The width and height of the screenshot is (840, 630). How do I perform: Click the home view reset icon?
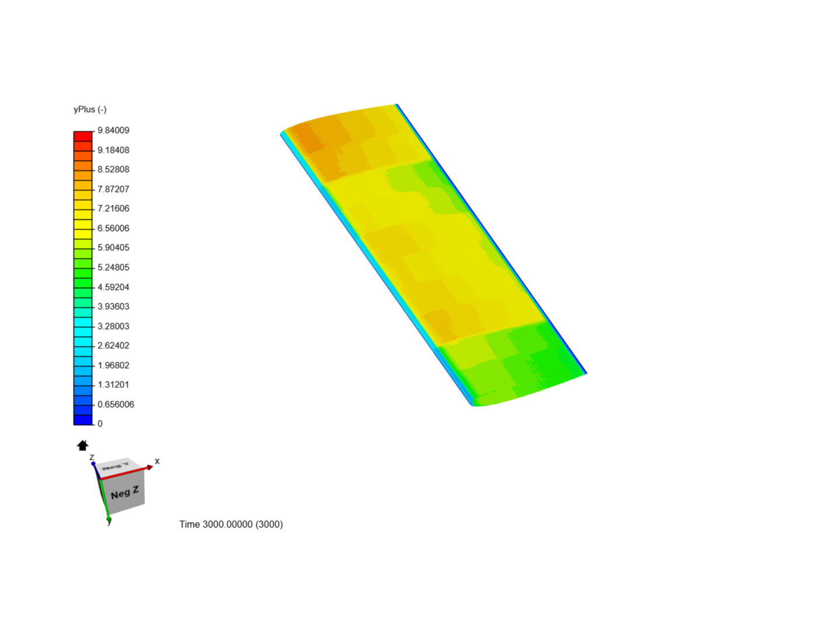pyautogui.click(x=82, y=446)
